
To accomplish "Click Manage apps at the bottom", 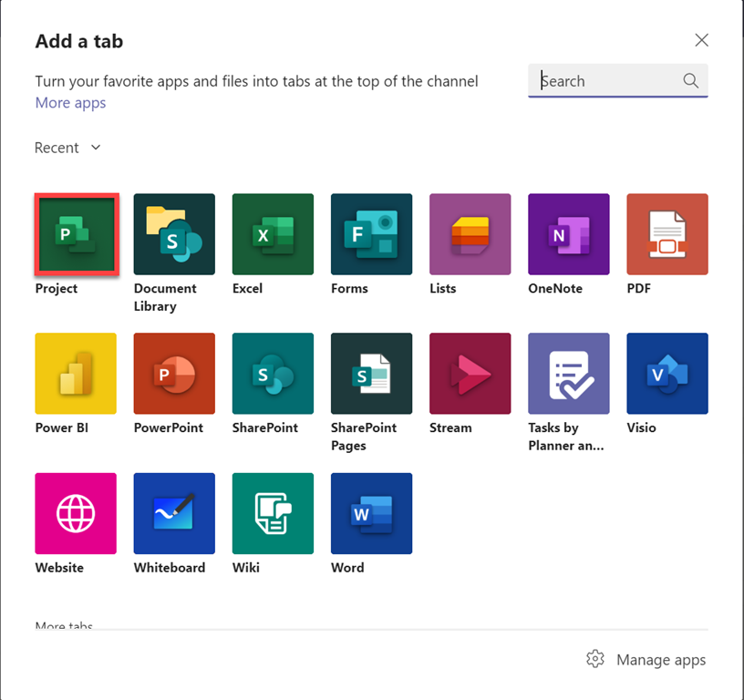I will tap(646, 660).
